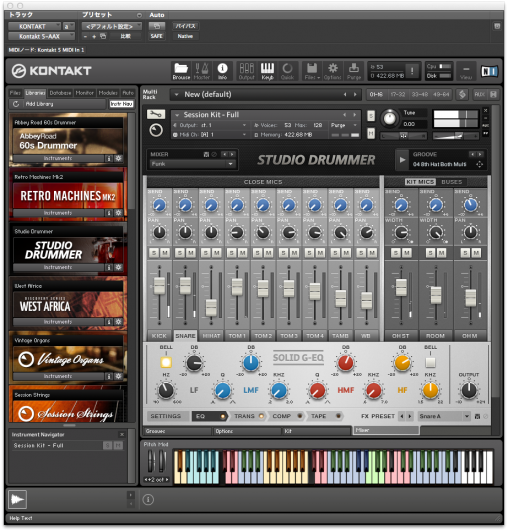Click the refresh library icon
The image size is (508, 531).
click(16, 104)
